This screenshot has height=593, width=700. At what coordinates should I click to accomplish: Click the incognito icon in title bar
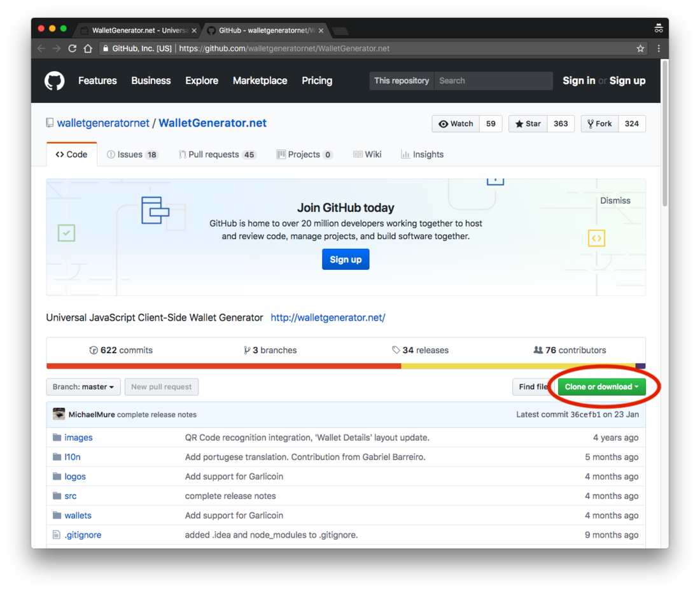(x=659, y=29)
